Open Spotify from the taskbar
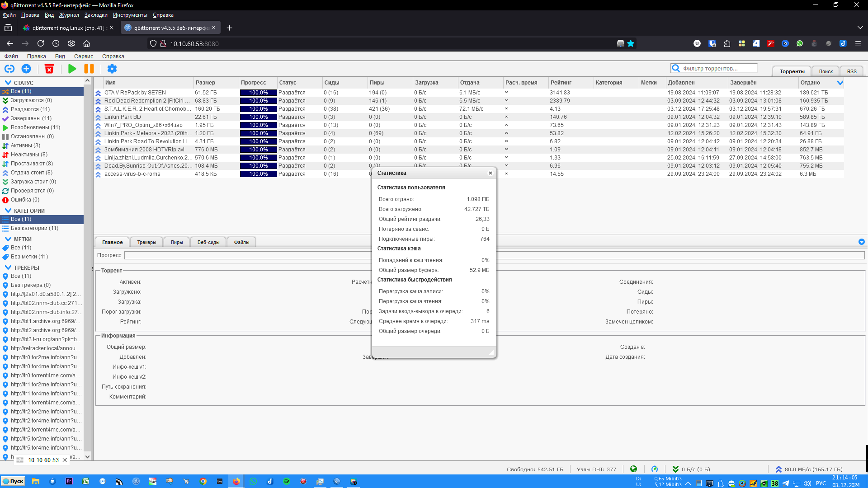Screen dimensions: 868x488 [x=287, y=481]
